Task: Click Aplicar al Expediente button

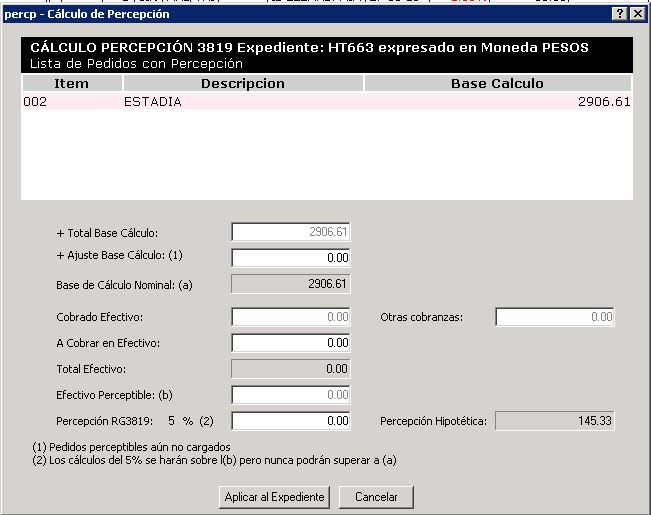Action: 274,497
